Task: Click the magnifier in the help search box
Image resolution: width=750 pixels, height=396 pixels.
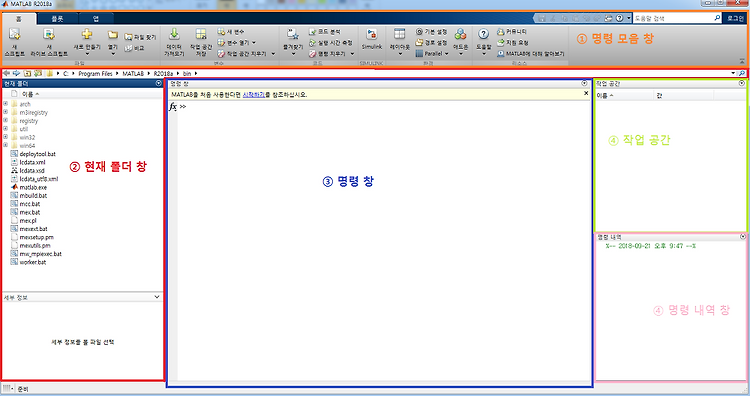Action: [x=717, y=18]
